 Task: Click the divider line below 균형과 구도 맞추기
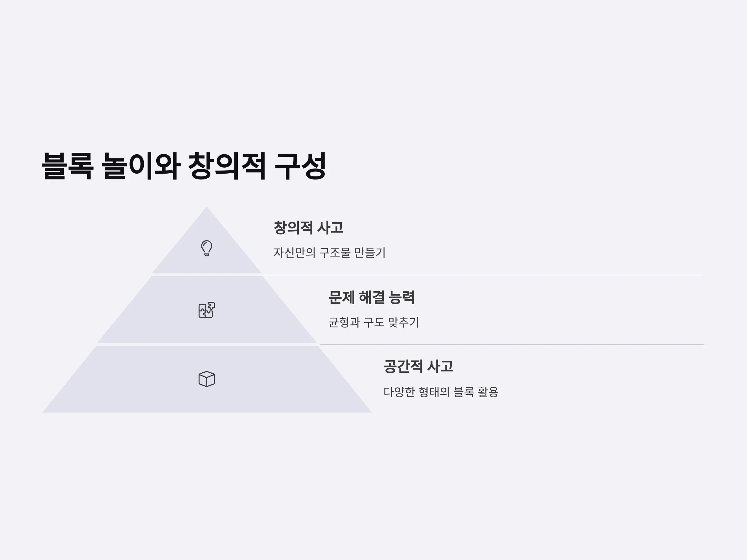tap(512, 345)
